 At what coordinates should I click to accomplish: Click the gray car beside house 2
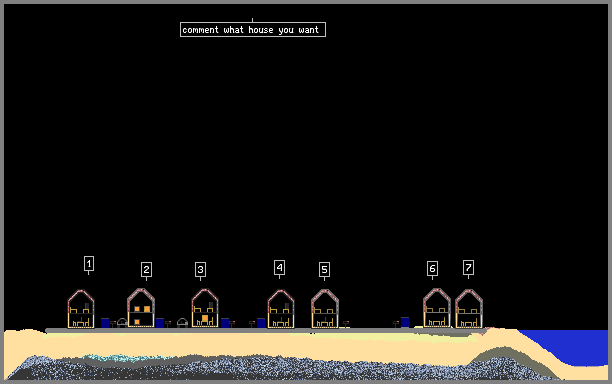122,323
